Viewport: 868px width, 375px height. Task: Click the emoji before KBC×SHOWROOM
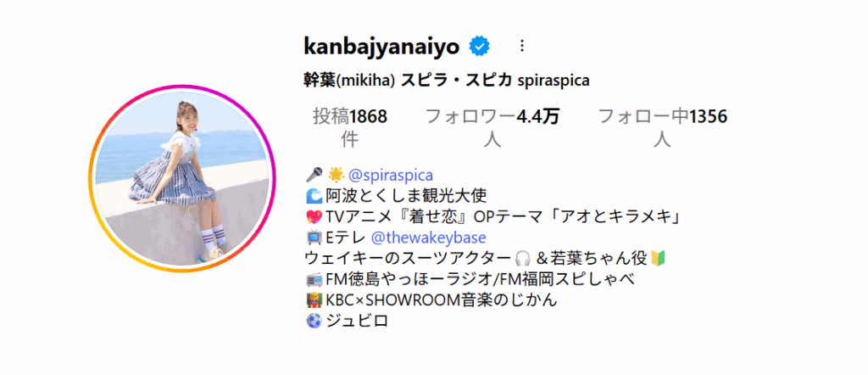(x=314, y=300)
